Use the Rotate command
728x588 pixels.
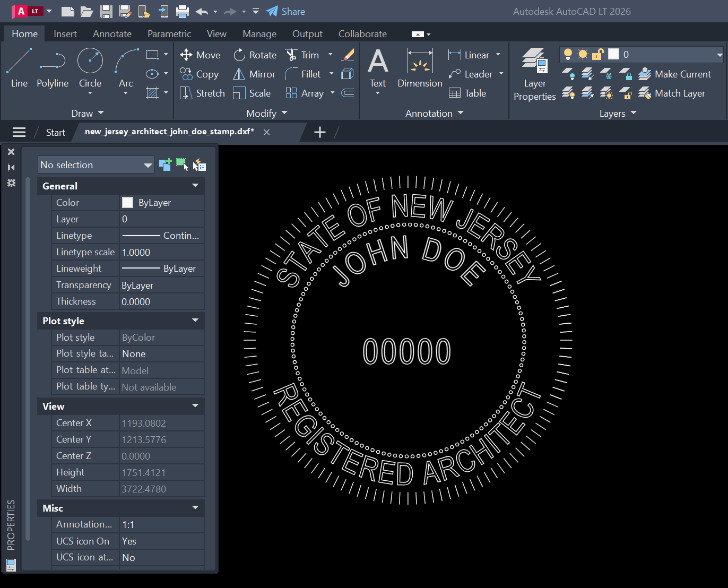(255, 55)
